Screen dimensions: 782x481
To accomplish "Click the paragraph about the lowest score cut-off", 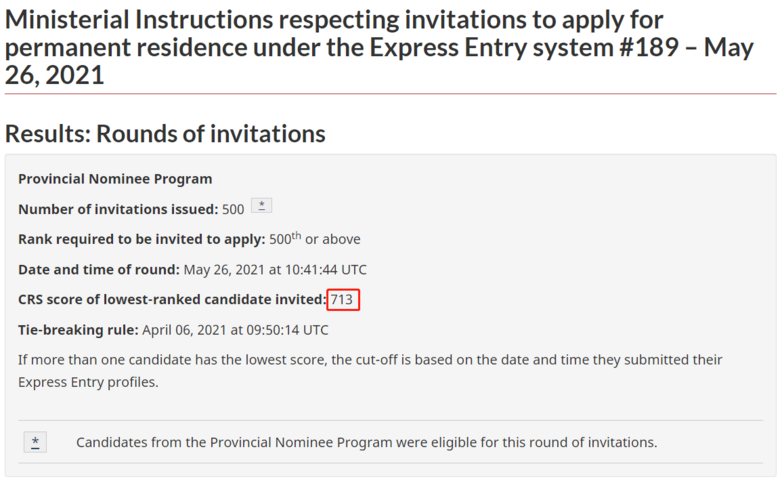I will click(370, 371).
